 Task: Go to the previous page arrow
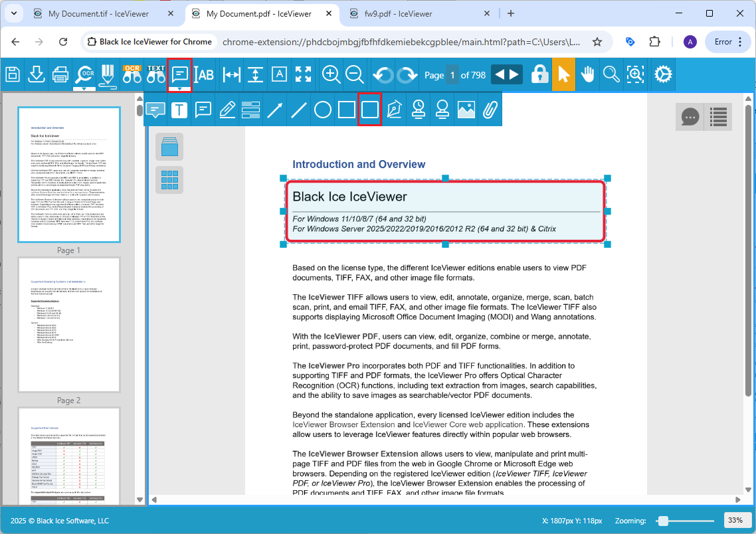[500, 74]
